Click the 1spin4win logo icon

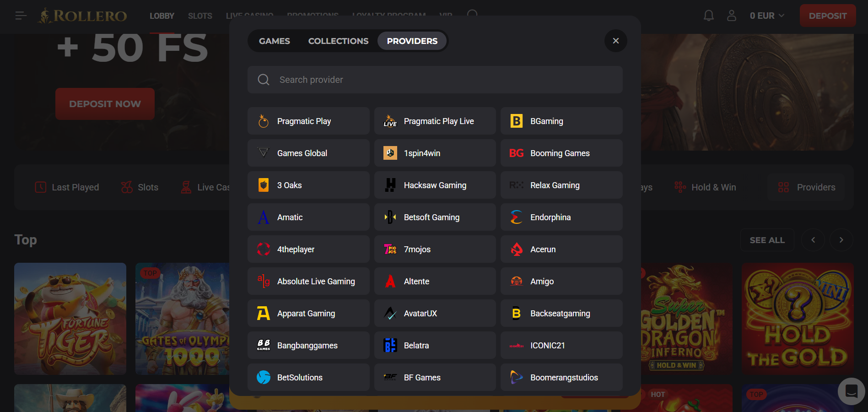tap(390, 153)
